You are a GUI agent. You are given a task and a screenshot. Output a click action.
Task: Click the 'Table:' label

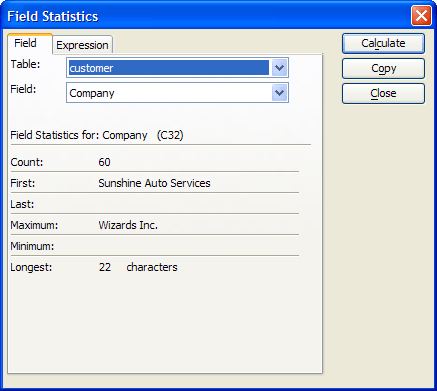pyautogui.click(x=25, y=64)
